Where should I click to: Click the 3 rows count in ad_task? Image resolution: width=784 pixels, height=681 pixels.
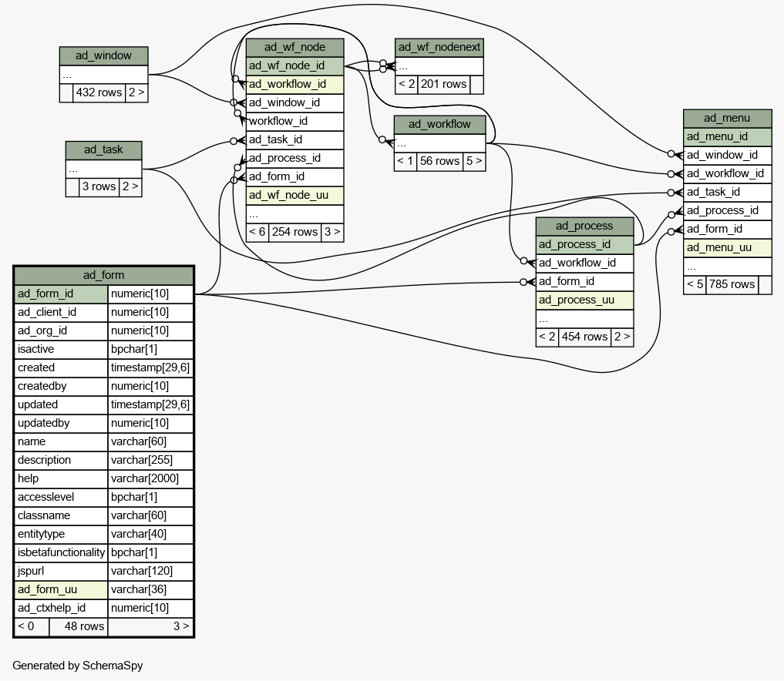[99, 187]
